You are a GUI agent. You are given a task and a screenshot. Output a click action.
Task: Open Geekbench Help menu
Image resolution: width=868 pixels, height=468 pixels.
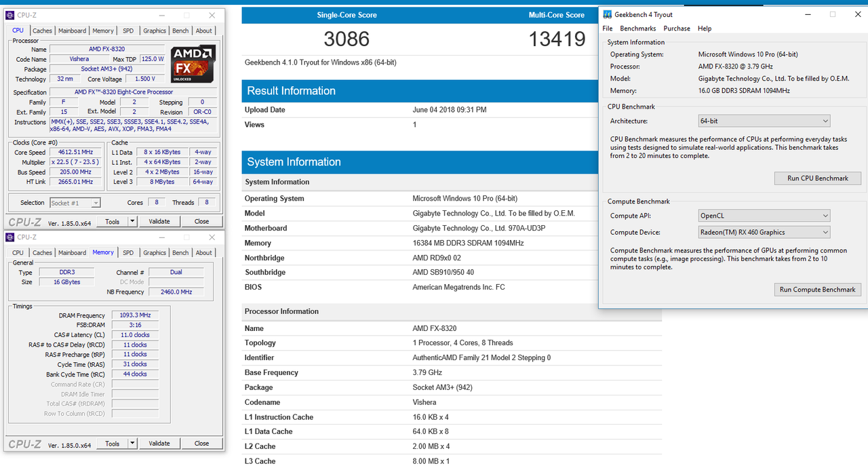click(705, 28)
